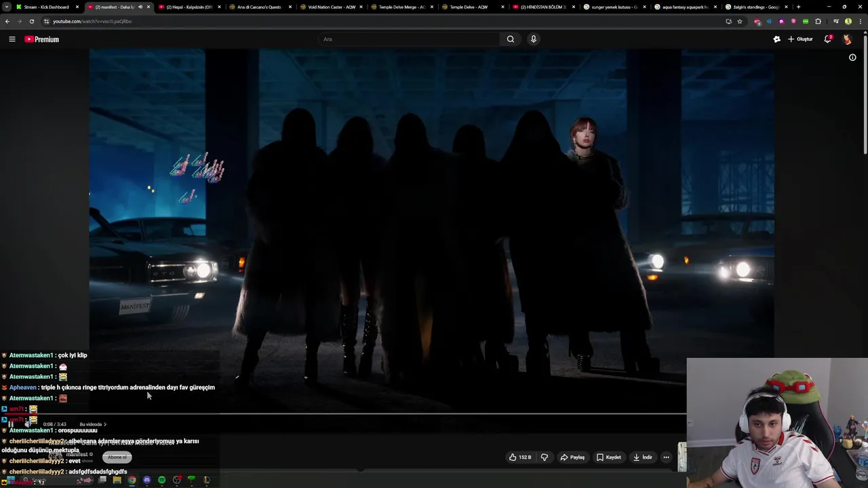Open OBS Studio from the taskbar

pos(176,480)
